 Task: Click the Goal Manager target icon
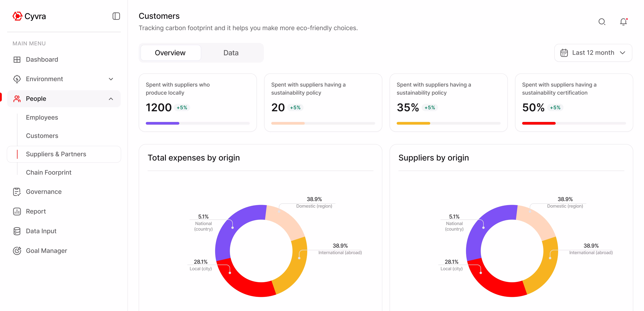click(x=17, y=251)
